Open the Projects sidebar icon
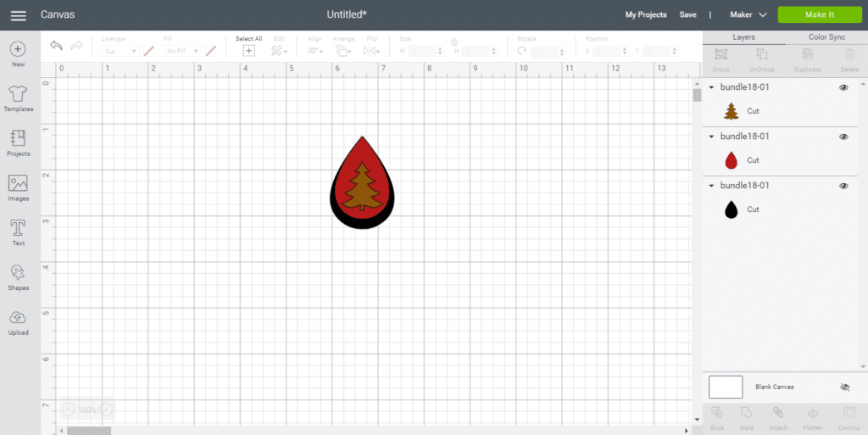 pyautogui.click(x=18, y=140)
